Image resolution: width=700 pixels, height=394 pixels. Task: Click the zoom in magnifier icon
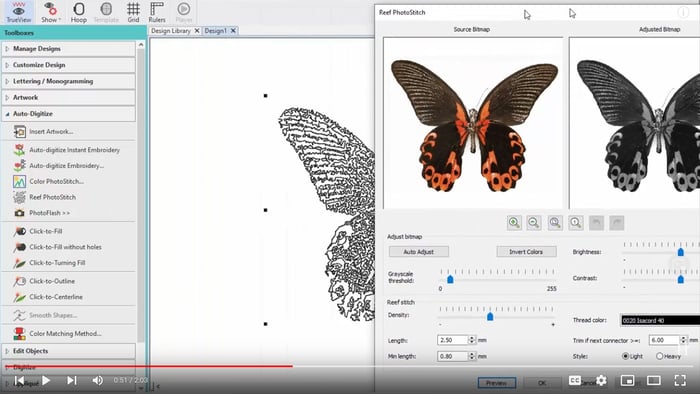(514, 223)
